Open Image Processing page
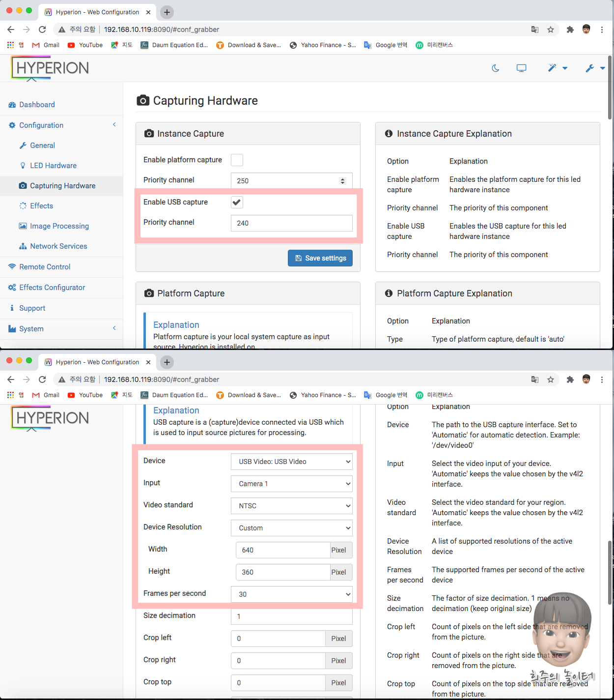Image resolution: width=614 pixels, height=700 pixels. (59, 226)
